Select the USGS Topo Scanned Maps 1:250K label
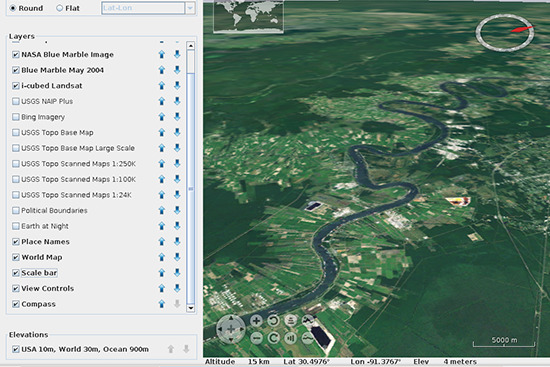 [x=79, y=164]
